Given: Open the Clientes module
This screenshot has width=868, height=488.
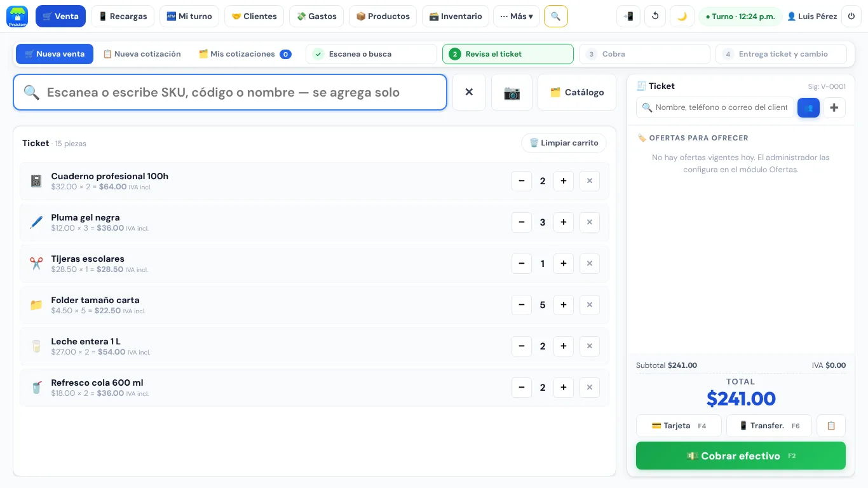Looking at the screenshot, I should [x=254, y=17].
